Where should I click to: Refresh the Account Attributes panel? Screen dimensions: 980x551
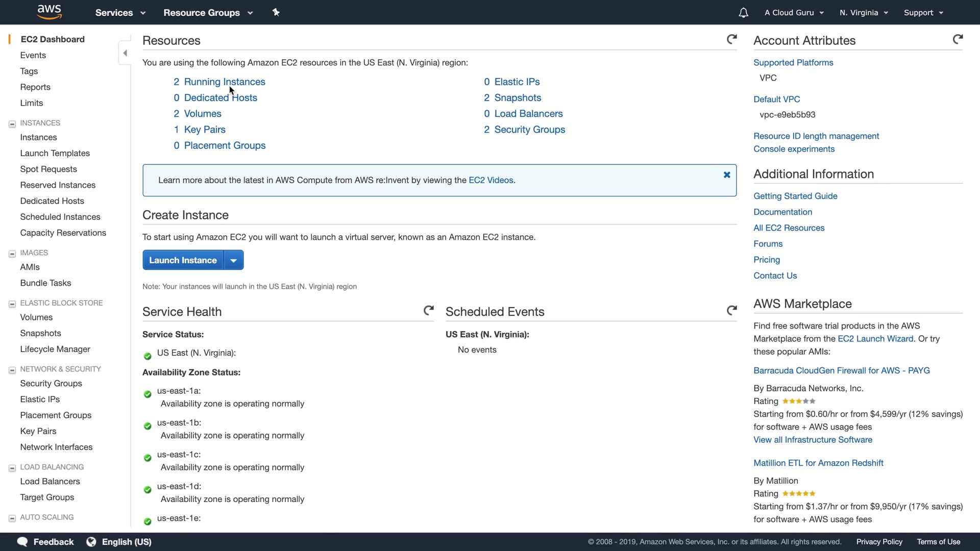(958, 39)
